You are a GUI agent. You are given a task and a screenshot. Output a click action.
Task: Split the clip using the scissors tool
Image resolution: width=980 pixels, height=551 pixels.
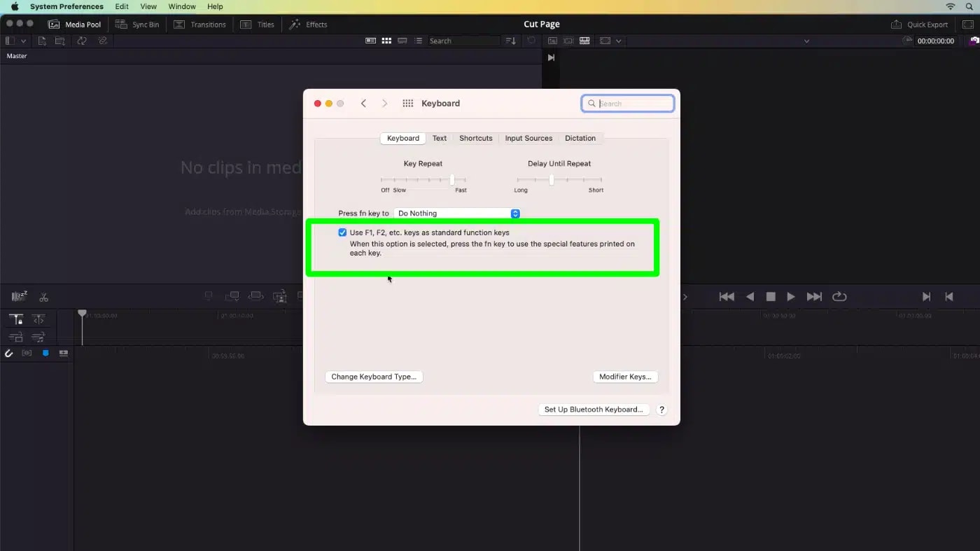[43, 296]
